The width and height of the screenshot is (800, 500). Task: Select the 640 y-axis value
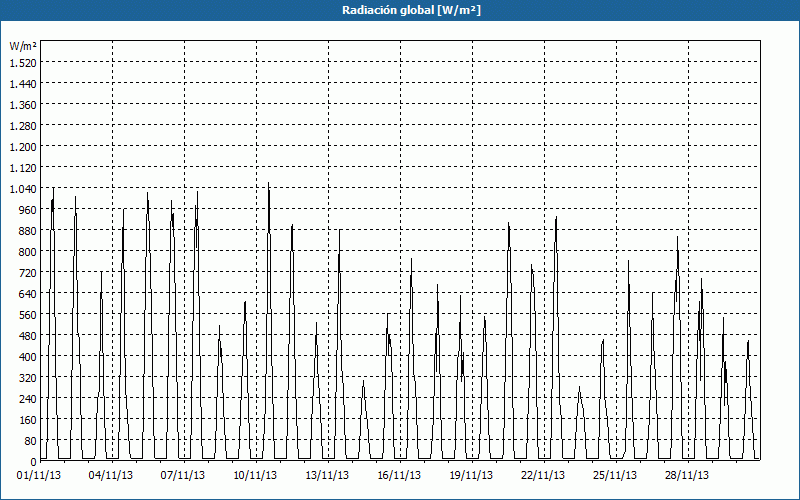pos(28,294)
